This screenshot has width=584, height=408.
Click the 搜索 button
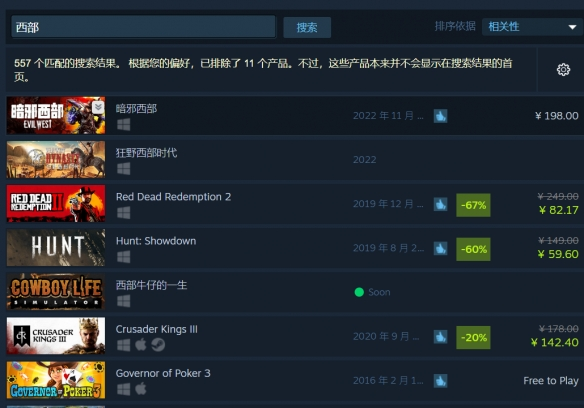(307, 27)
